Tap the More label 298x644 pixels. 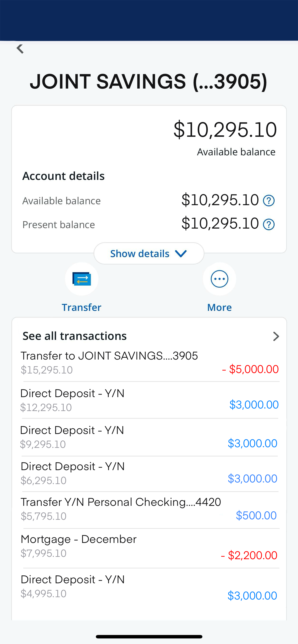click(x=219, y=307)
